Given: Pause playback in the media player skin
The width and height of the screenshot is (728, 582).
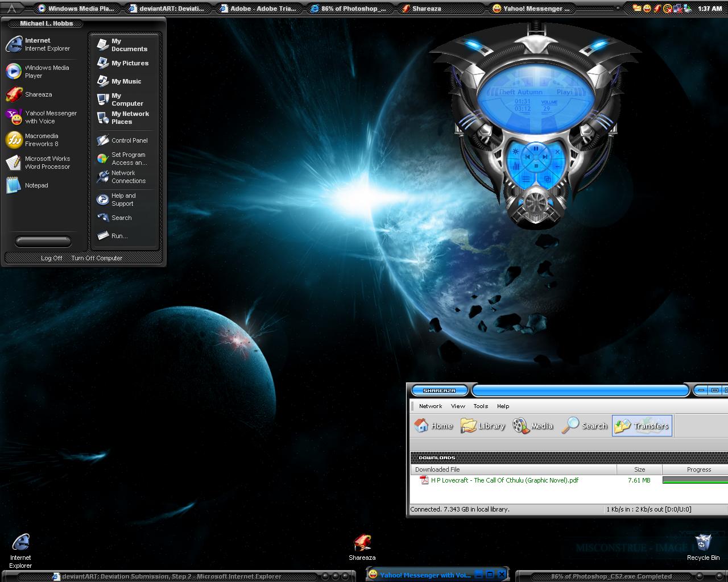Looking at the screenshot, I should point(536,148).
